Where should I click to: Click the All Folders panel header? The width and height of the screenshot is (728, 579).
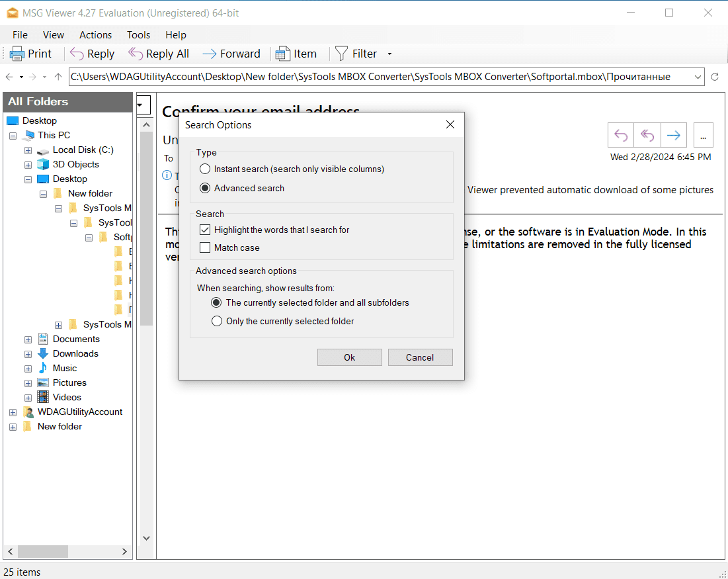pos(68,102)
